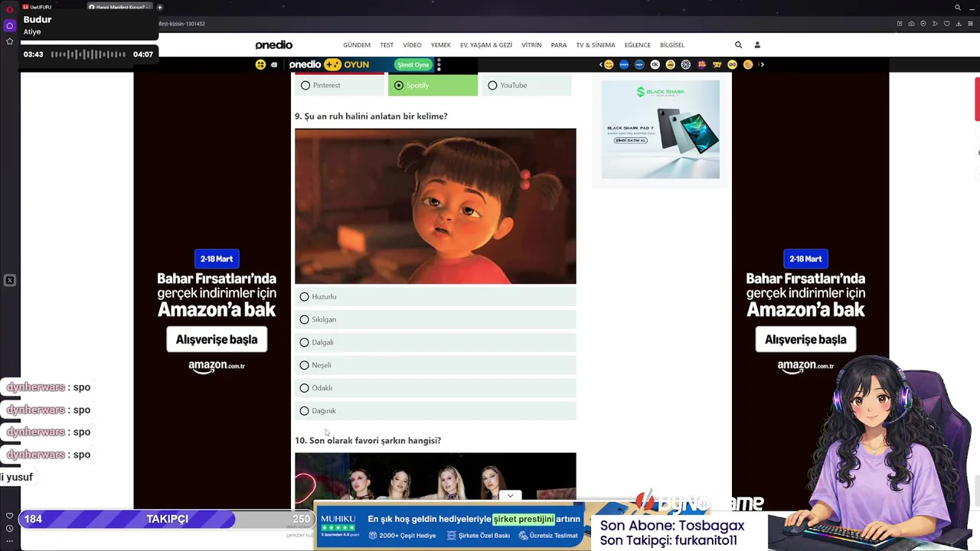This screenshot has height=551, width=980.
Task: Open the Black Shark tablet advertisement
Action: (660, 129)
